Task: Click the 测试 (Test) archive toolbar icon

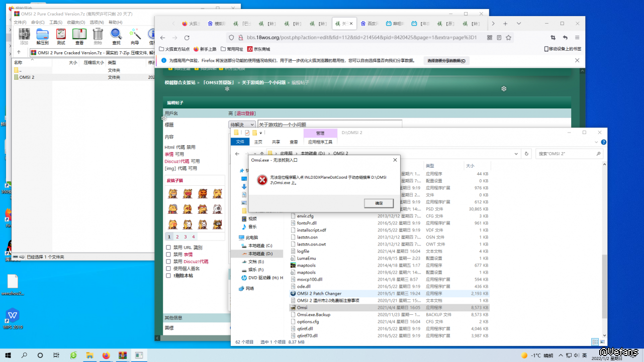Action: [61, 36]
